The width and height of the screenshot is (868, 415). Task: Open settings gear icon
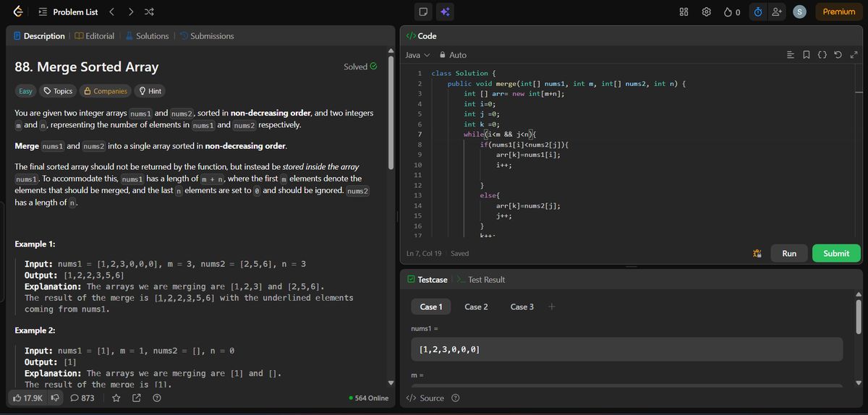click(707, 12)
